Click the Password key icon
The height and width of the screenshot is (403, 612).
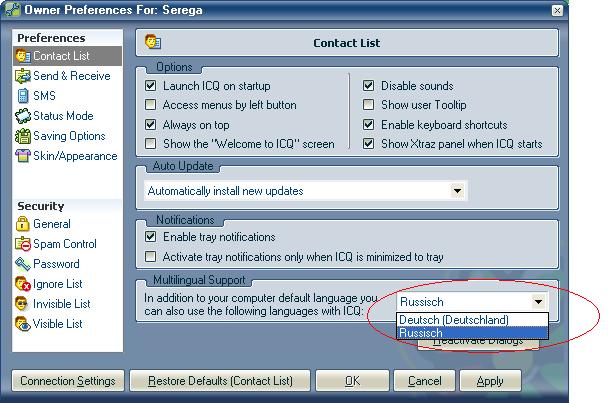coord(23,264)
